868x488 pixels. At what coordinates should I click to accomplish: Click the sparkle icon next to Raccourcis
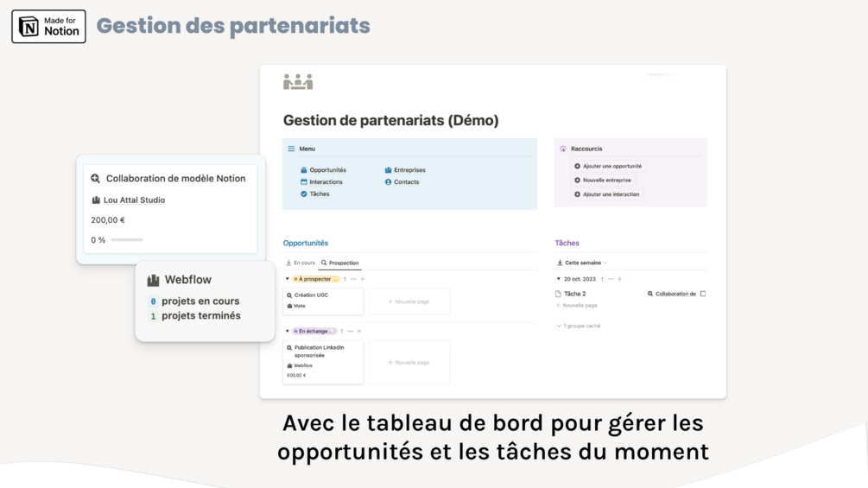click(563, 149)
